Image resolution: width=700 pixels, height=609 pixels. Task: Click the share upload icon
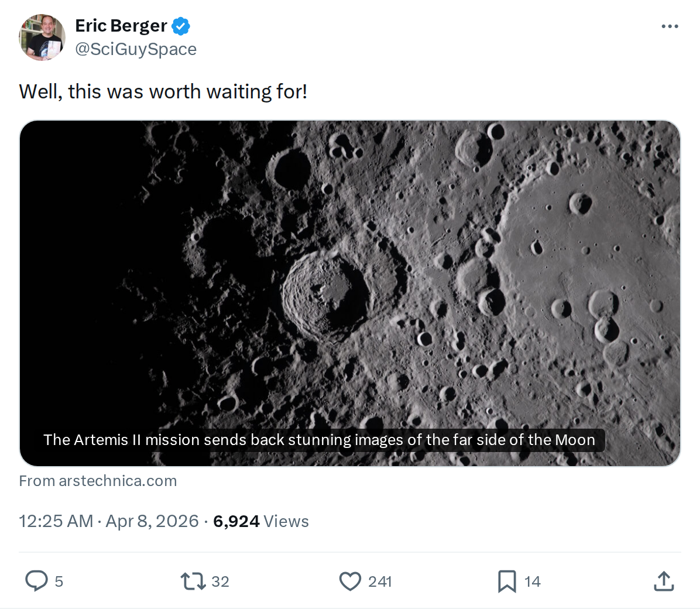tap(664, 581)
